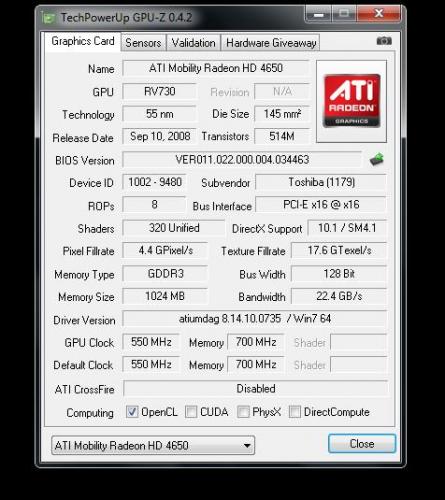Image resolution: width=445 pixels, height=500 pixels.
Task: Click the Shaders value 320 Unified
Action: (174, 228)
